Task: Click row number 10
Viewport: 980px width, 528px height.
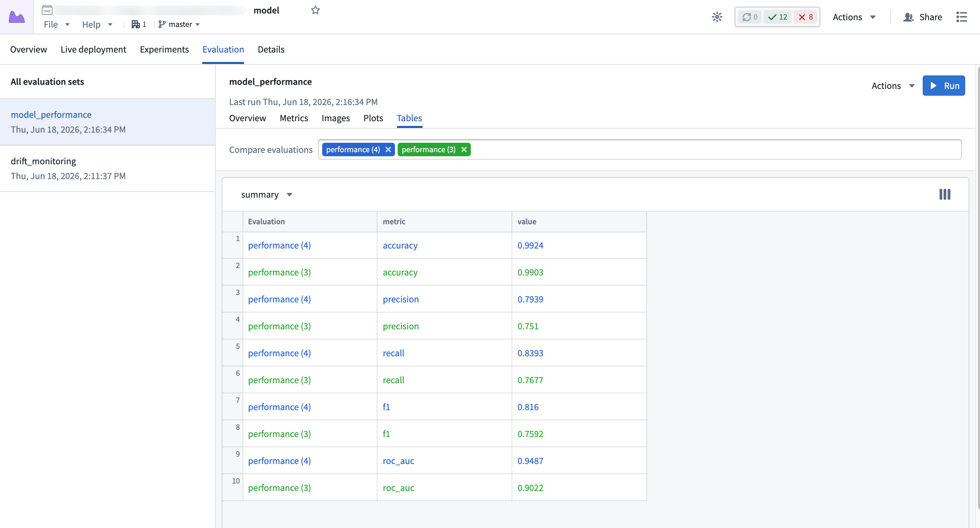Action: (x=236, y=481)
